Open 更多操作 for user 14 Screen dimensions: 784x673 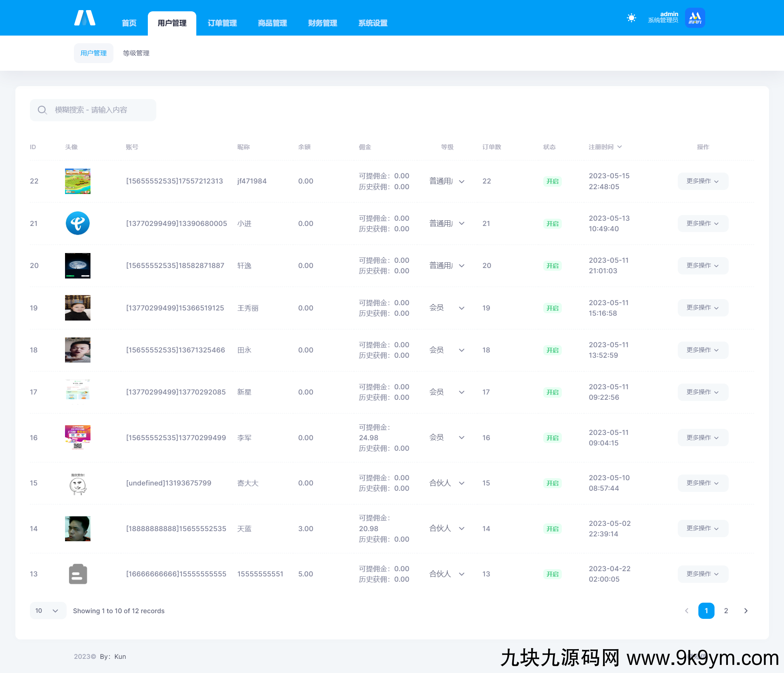(x=703, y=528)
